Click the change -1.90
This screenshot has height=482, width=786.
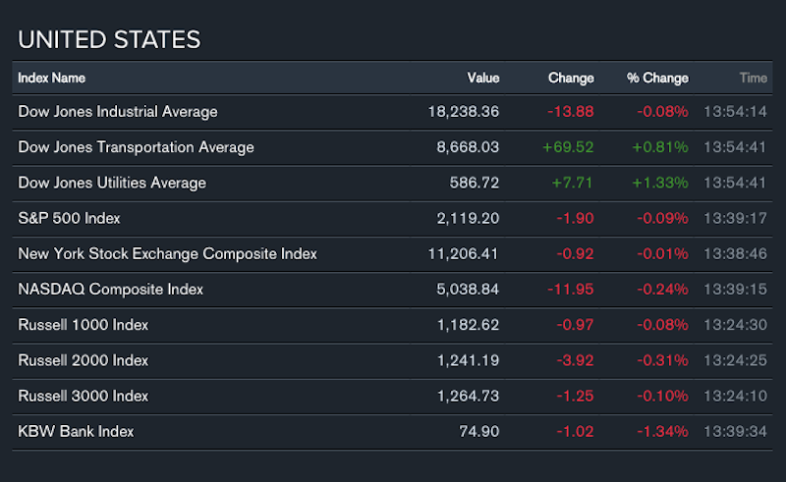[575, 218]
